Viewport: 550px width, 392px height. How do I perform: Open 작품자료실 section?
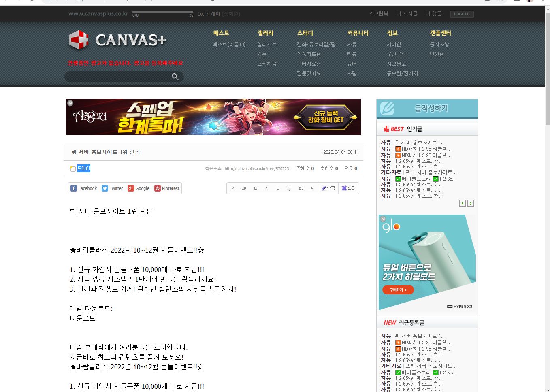309,54
